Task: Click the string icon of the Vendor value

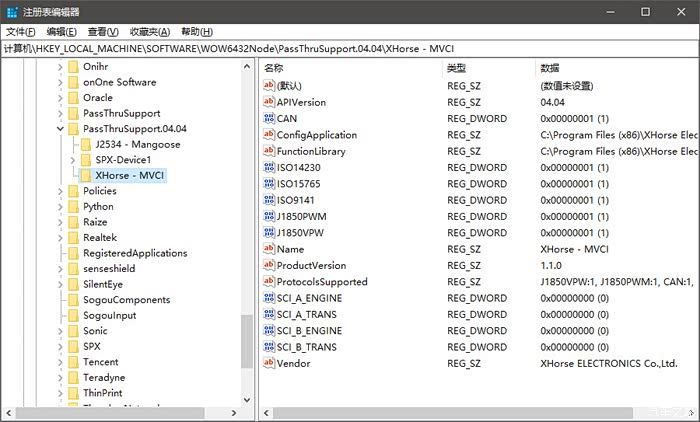Action: pos(268,363)
